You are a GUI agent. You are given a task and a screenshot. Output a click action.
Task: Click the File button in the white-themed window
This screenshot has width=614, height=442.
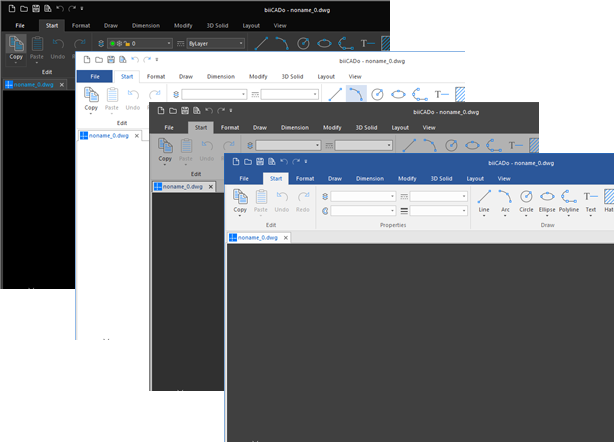pyautogui.click(x=95, y=76)
